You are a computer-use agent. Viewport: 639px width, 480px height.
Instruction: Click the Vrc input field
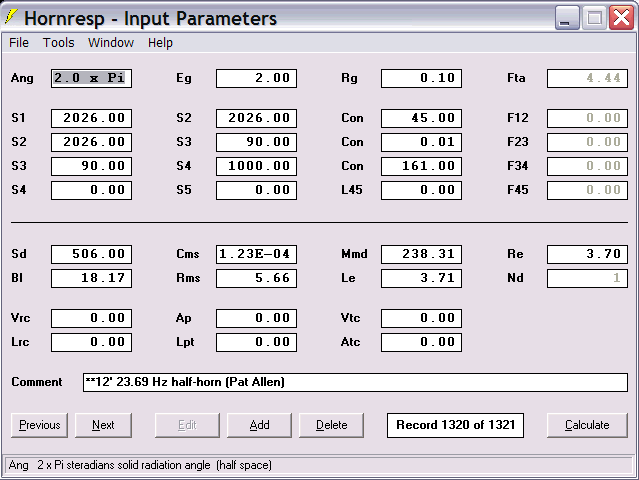click(91, 318)
